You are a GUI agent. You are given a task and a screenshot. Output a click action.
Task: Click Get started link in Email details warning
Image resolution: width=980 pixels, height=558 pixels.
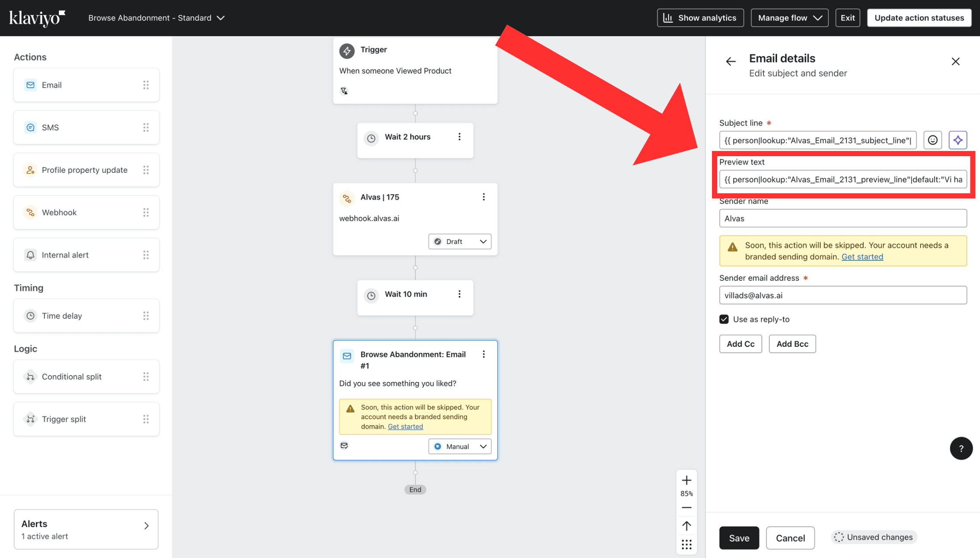[862, 257]
